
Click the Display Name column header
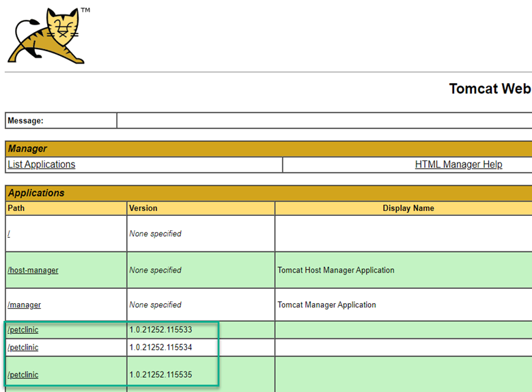pos(404,208)
